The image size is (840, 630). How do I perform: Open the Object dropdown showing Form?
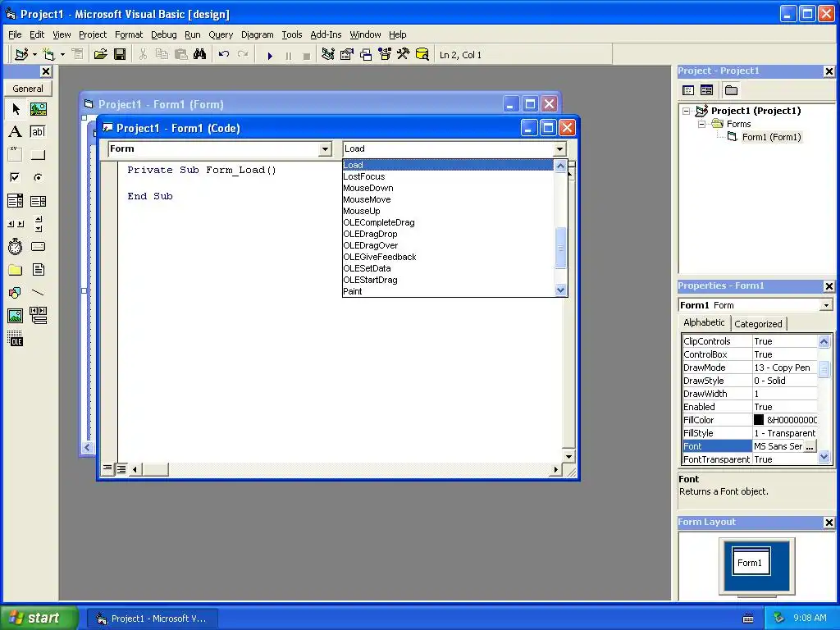[325, 149]
